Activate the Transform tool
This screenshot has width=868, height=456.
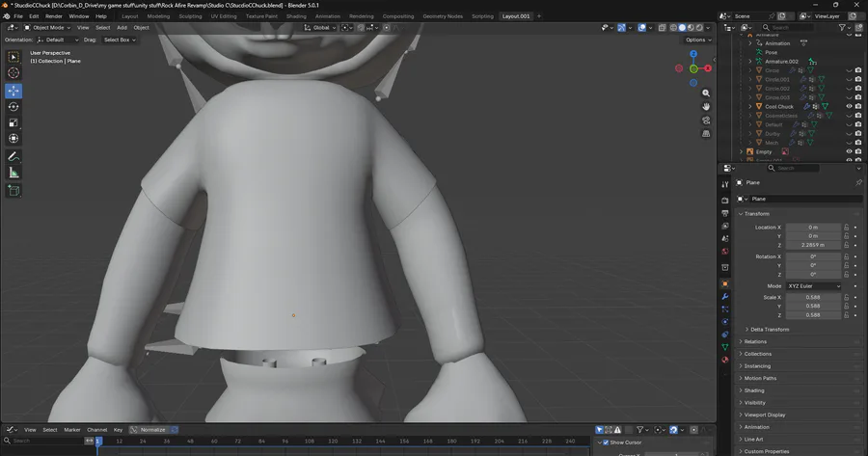tap(14, 139)
